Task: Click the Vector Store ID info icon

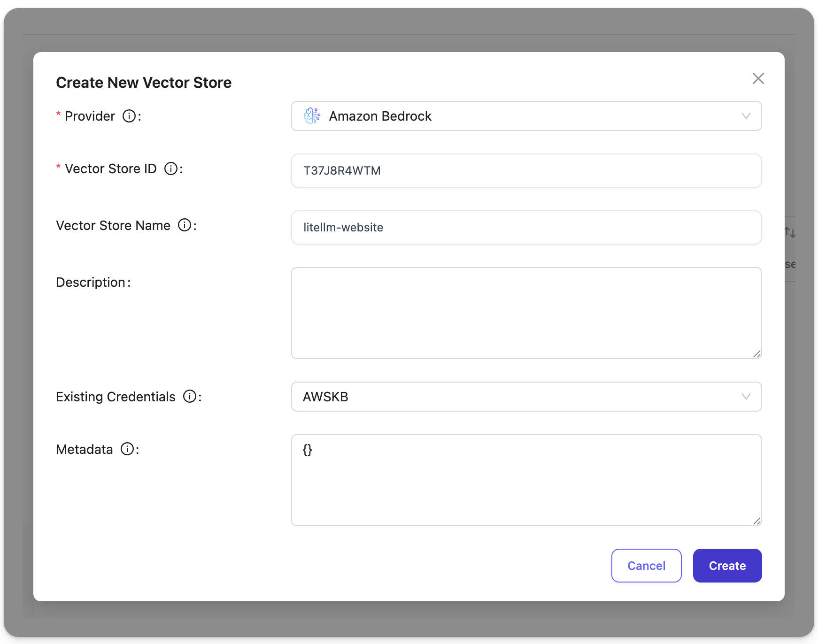Action: 171,169
